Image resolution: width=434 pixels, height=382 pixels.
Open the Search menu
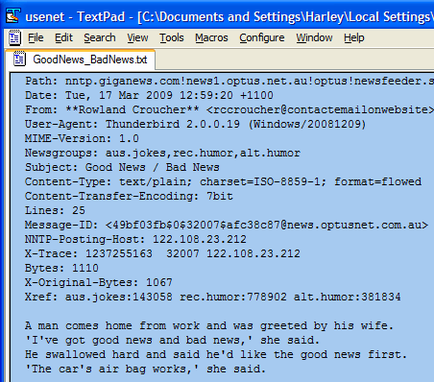click(99, 38)
